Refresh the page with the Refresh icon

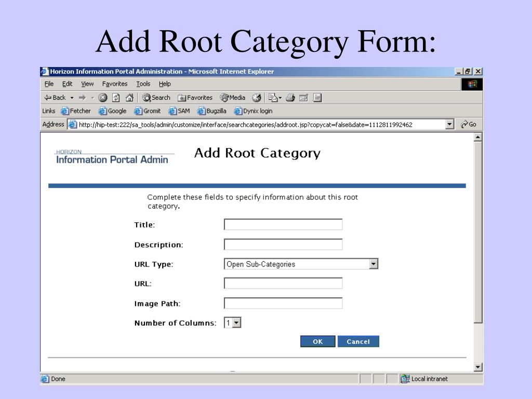[116, 98]
